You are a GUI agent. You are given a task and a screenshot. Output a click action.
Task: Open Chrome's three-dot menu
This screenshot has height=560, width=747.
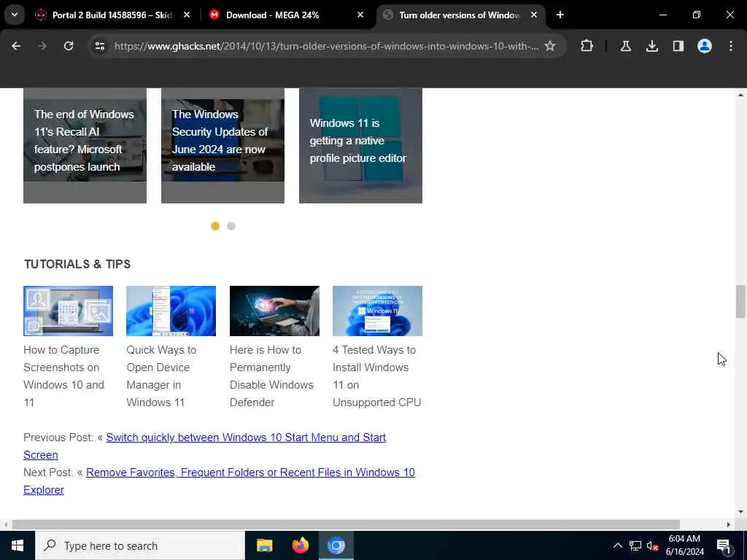730,46
